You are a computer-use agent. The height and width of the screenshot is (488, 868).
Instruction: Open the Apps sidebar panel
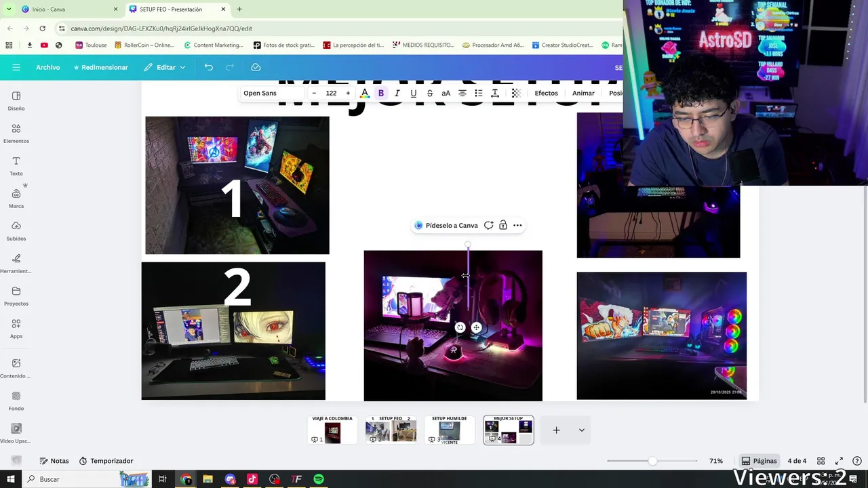pyautogui.click(x=16, y=328)
